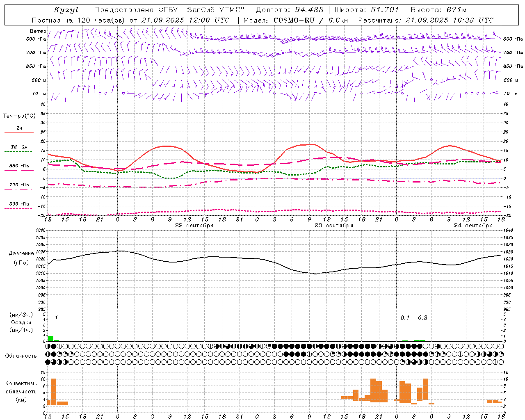Click the '850 гПа' temperature legend label

19,166
